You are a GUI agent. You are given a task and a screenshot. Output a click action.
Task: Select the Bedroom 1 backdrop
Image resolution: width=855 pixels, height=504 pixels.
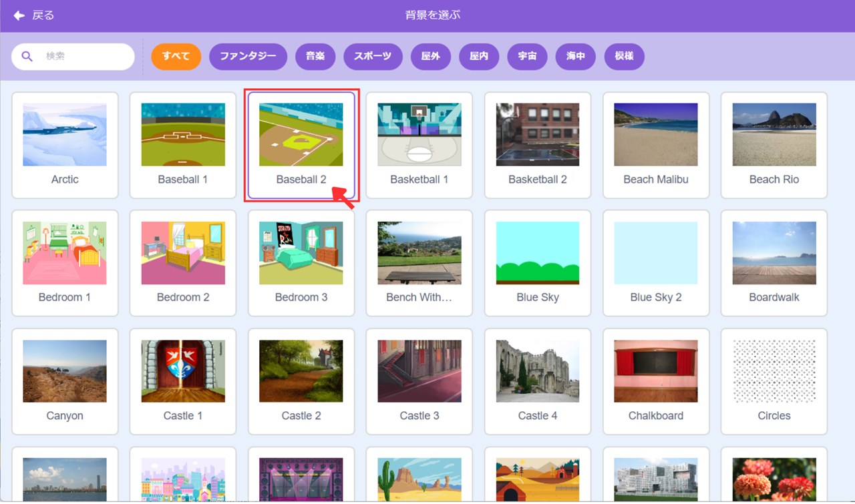pos(65,263)
